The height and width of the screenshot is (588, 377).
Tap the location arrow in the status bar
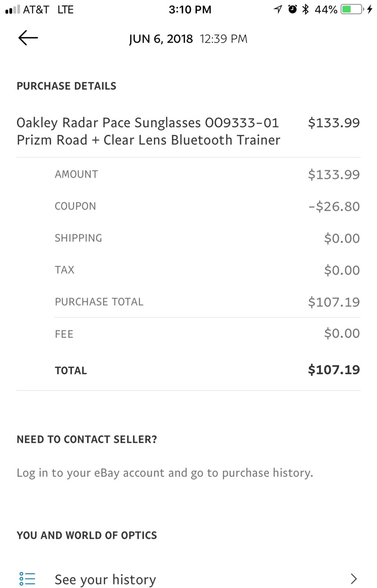tap(278, 9)
